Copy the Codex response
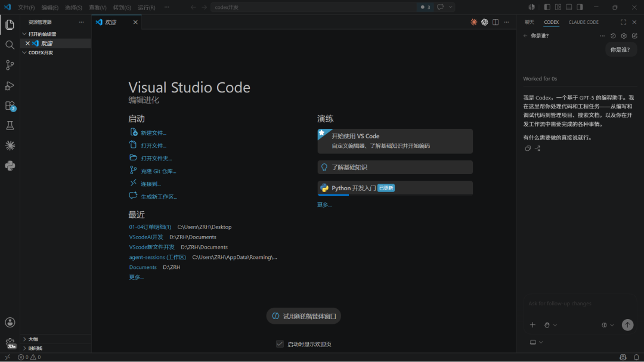 click(x=528, y=148)
